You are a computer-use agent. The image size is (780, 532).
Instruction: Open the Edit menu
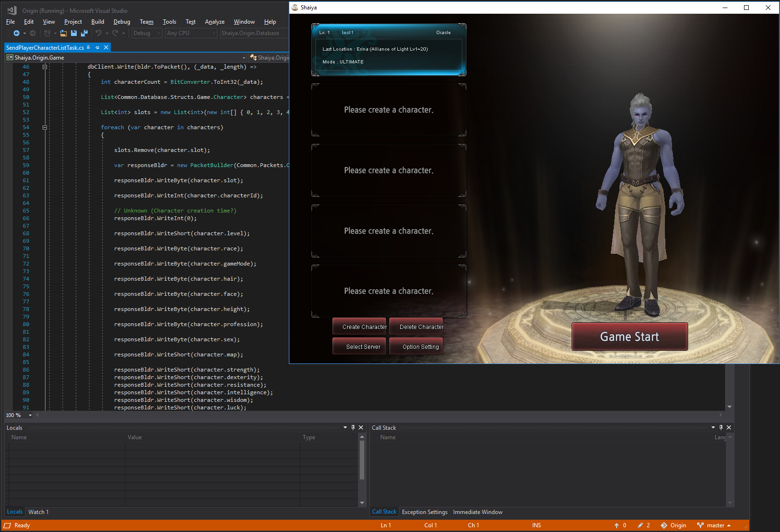pyautogui.click(x=29, y=22)
